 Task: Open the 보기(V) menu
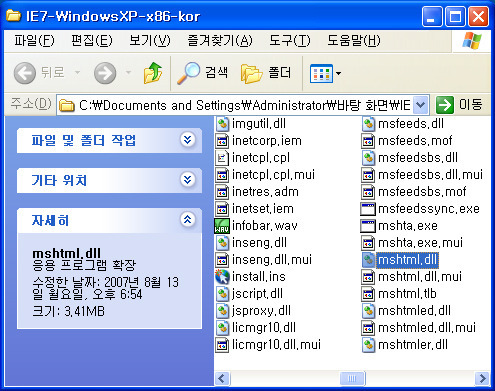click(150, 41)
